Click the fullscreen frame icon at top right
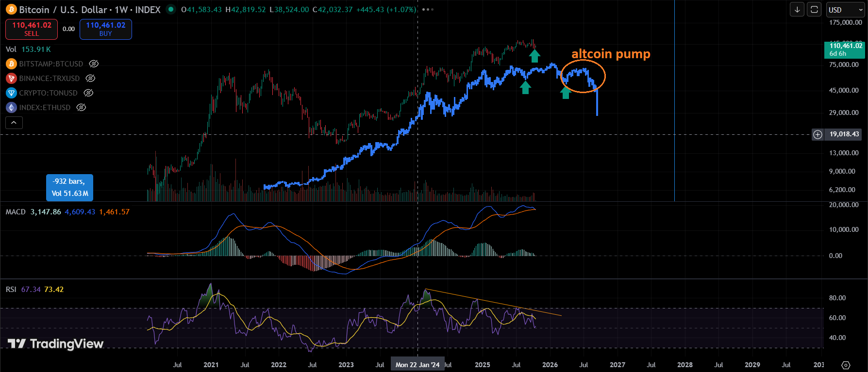This screenshot has width=868, height=372. tap(814, 10)
